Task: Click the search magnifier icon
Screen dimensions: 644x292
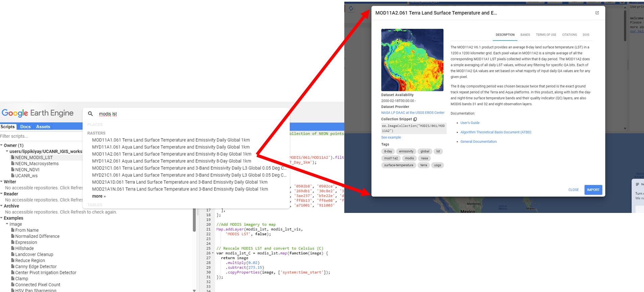Action: (x=90, y=114)
